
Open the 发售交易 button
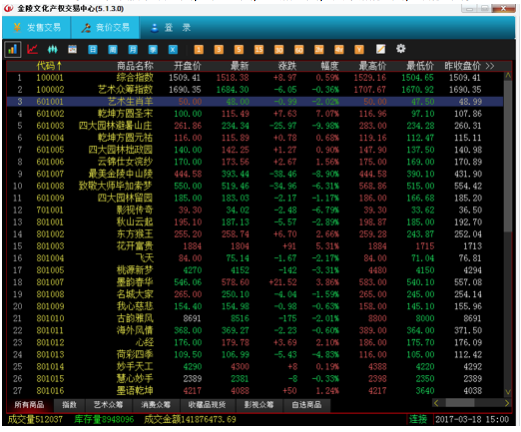coord(36,28)
